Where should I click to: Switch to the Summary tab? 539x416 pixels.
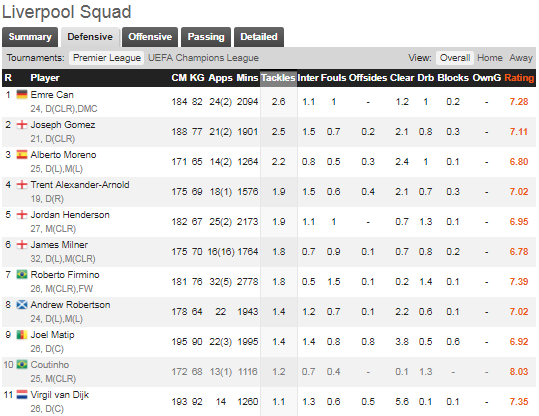pyautogui.click(x=30, y=37)
